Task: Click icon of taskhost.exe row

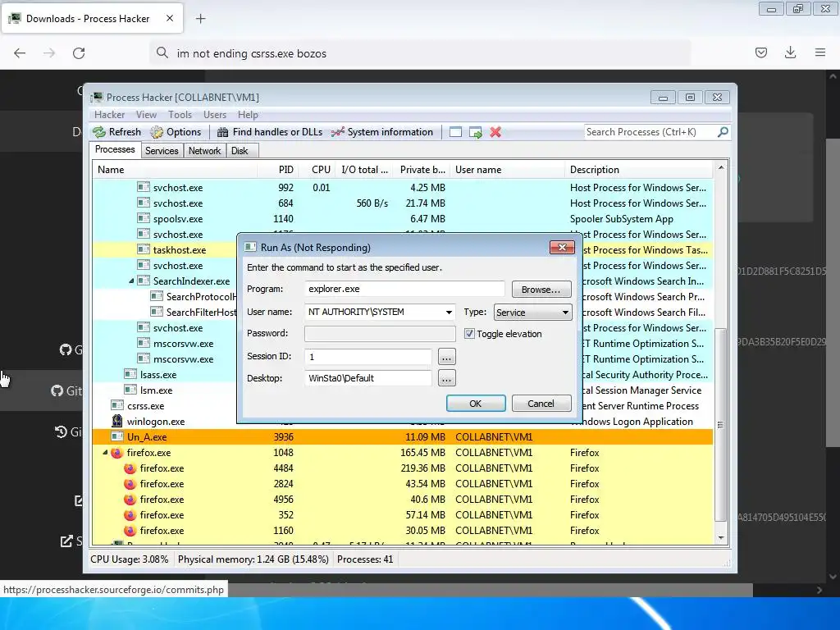Action: [x=143, y=249]
